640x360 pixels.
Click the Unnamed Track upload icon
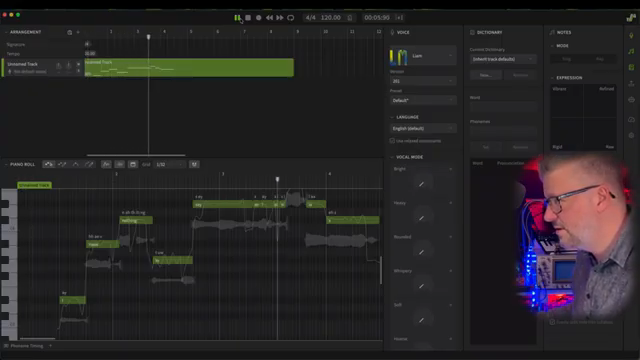(x=59, y=65)
